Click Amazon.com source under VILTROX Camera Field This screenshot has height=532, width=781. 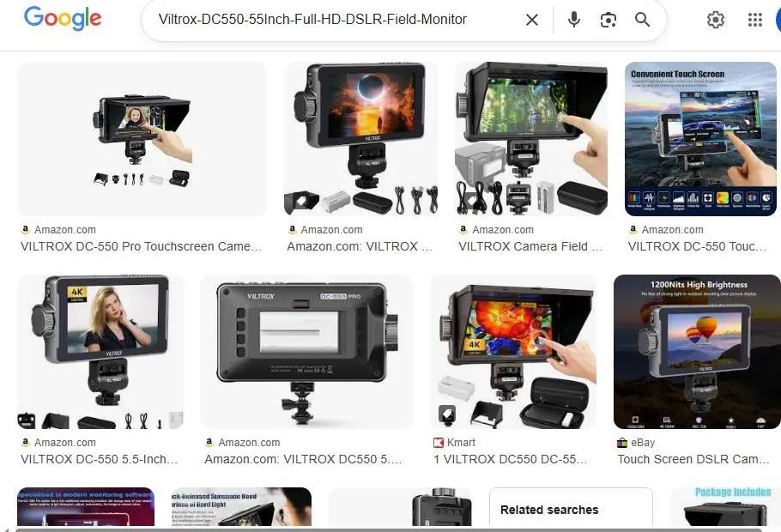click(503, 230)
